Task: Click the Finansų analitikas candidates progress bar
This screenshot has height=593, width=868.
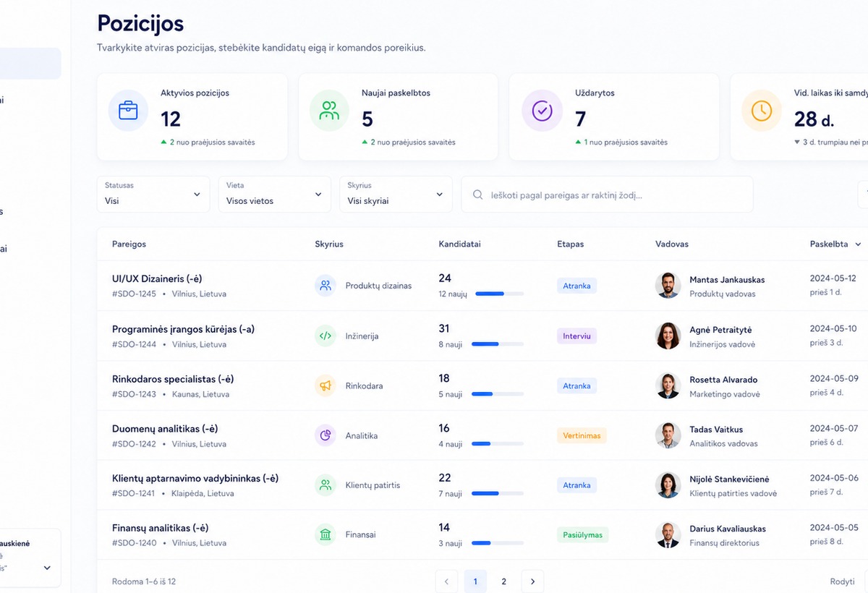Action: pos(498,543)
